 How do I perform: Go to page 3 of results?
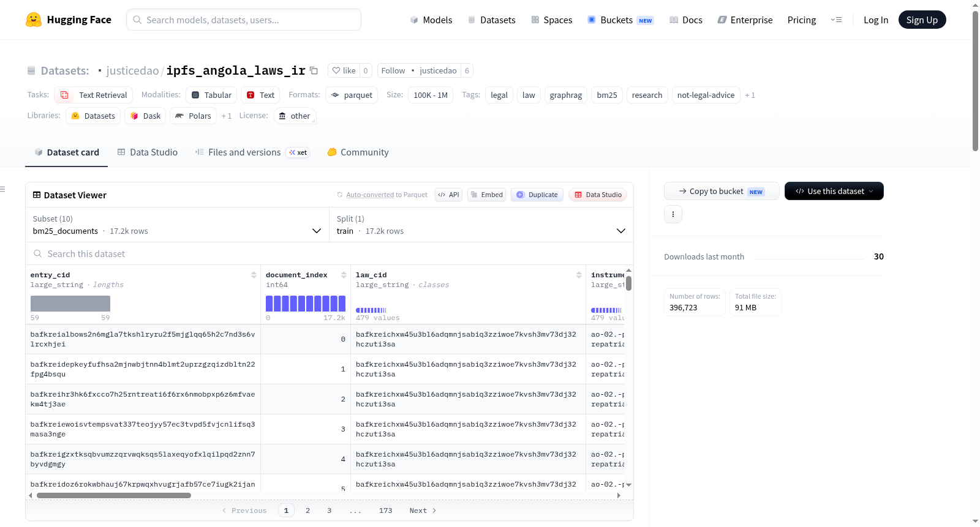(x=329, y=510)
